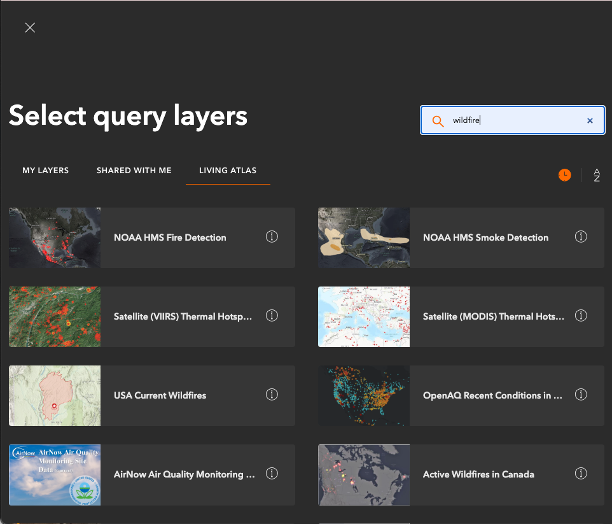The height and width of the screenshot is (524, 612).
Task: Choose USA Current Wildfires map thumbnail
Action: [x=55, y=395]
